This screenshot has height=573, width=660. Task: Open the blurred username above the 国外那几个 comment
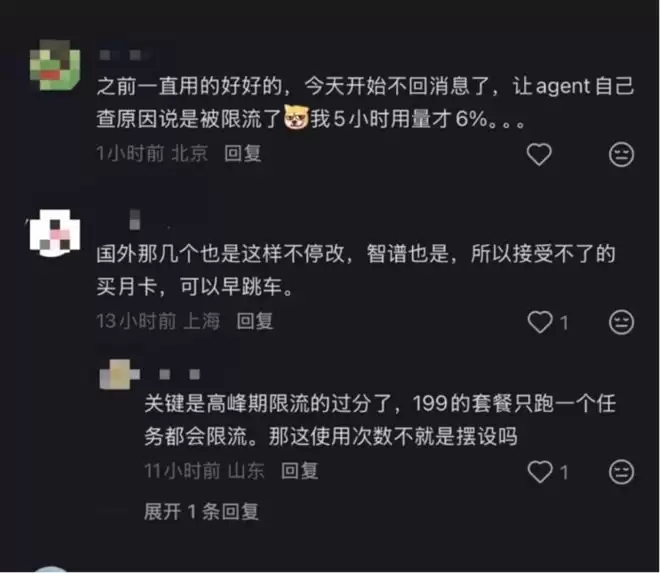pyautogui.click(x=135, y=220)
